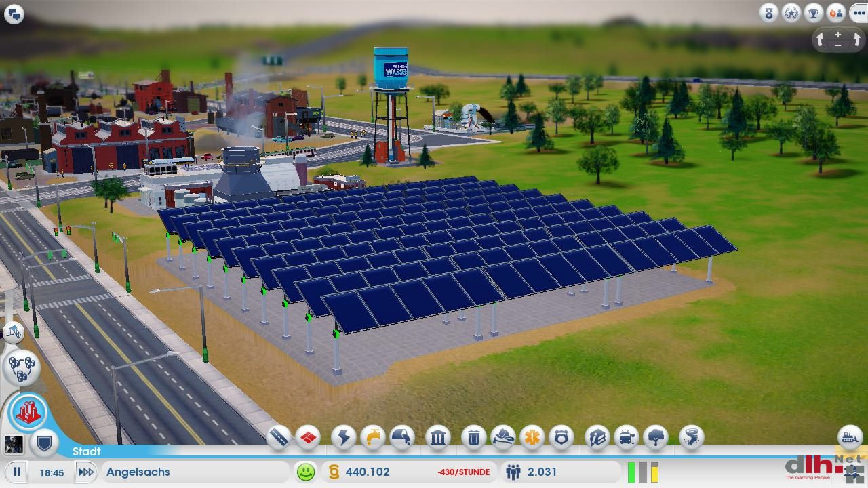
Task: Click the small tower icon above region button
Action: point(13,332)
